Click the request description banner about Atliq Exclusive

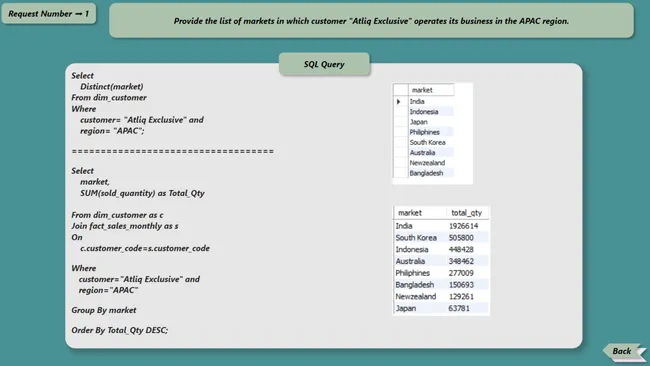tap(371, 21)
